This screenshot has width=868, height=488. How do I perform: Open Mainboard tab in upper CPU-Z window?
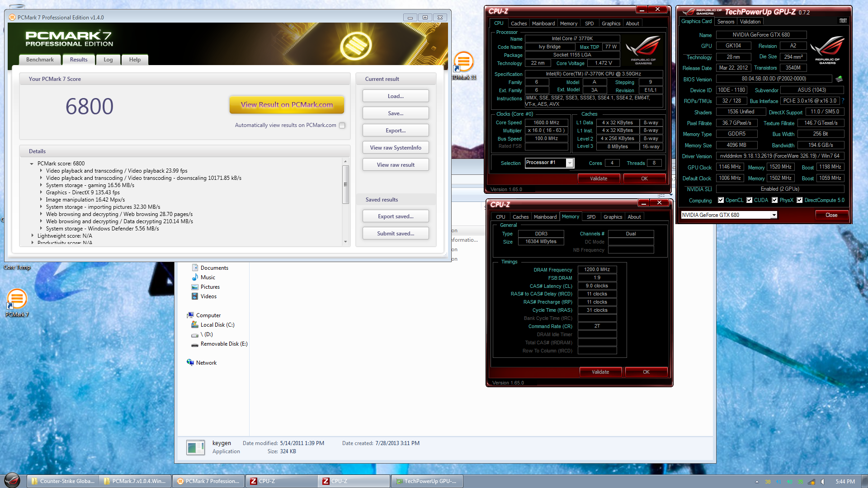[543, 23]
